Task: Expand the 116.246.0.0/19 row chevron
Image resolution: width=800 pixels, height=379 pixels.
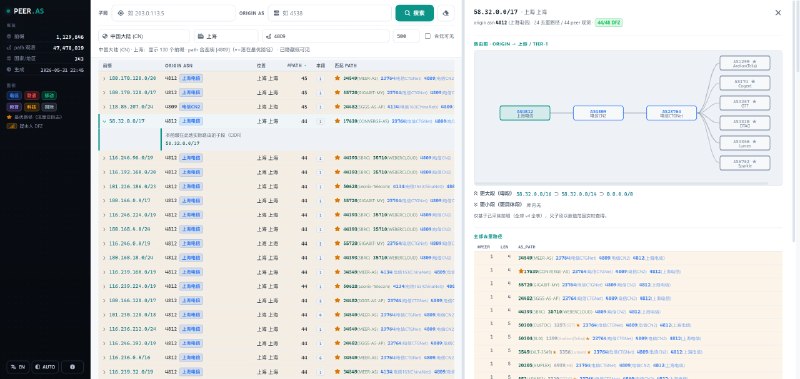Action: pyautogui.click(x=105, y=244)
